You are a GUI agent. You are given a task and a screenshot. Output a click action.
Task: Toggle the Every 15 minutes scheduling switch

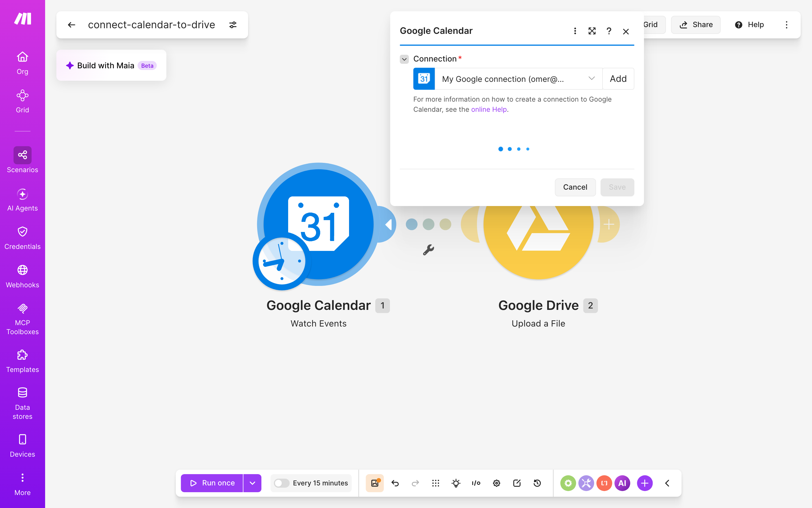[281, 483]
